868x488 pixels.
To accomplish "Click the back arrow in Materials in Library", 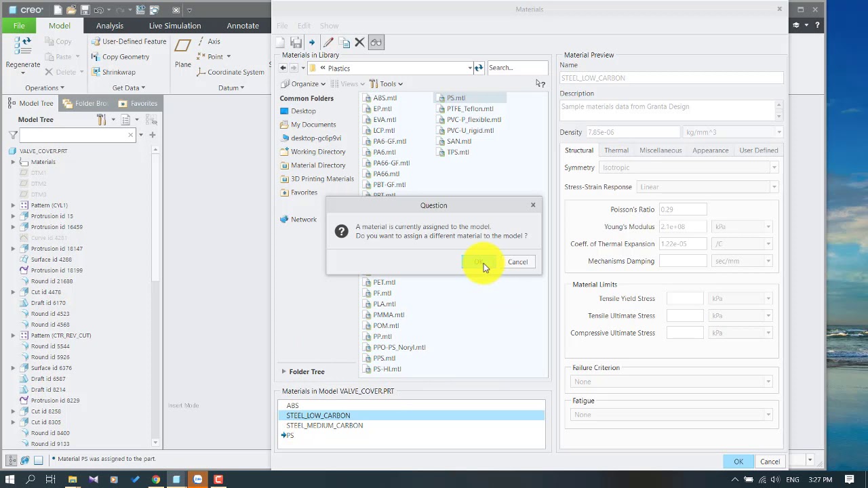I will [283, 68].
